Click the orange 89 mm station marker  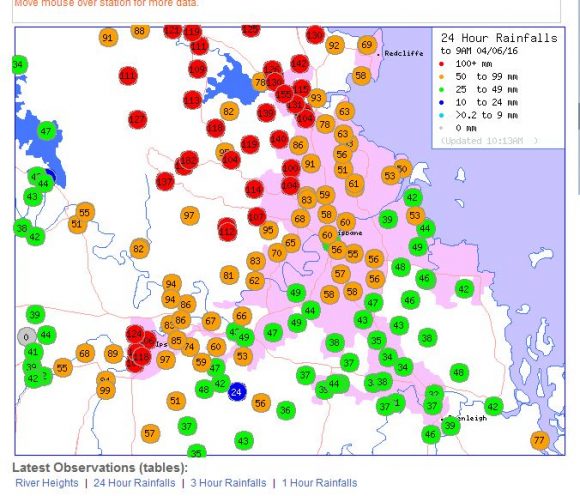(x=113, y=354)
